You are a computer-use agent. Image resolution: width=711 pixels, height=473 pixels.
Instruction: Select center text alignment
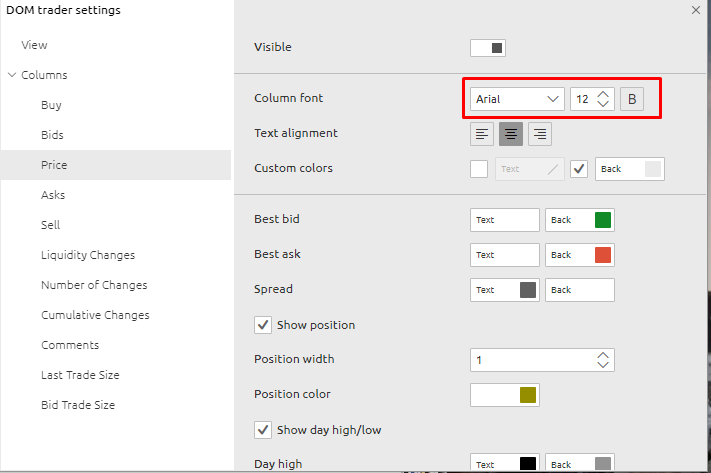(x=511, y=134)
